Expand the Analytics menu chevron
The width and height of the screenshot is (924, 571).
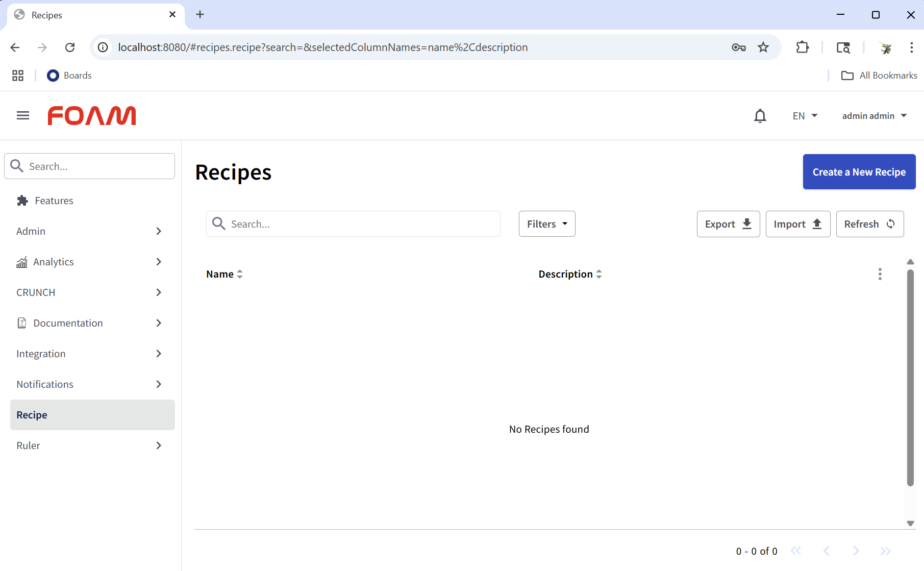click(x=159, y=262)
